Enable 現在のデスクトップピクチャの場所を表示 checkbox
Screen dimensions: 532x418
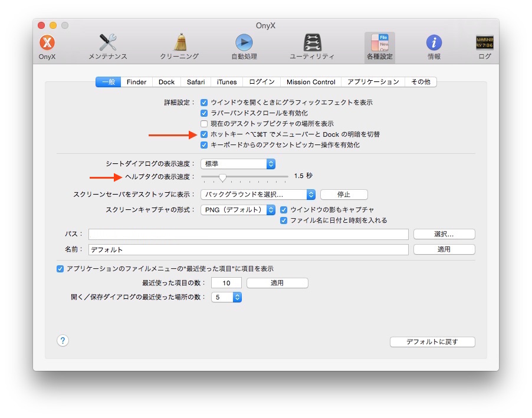click(x=204, y=123)
